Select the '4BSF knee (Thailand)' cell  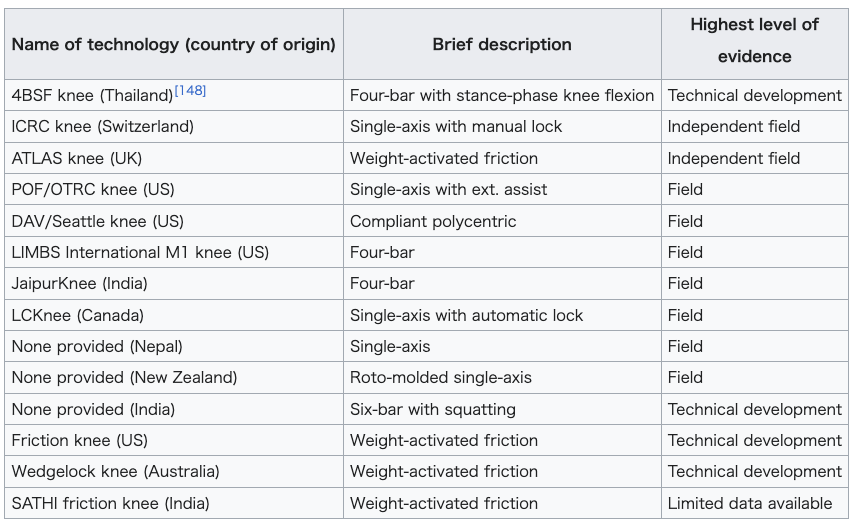[174, 95]
